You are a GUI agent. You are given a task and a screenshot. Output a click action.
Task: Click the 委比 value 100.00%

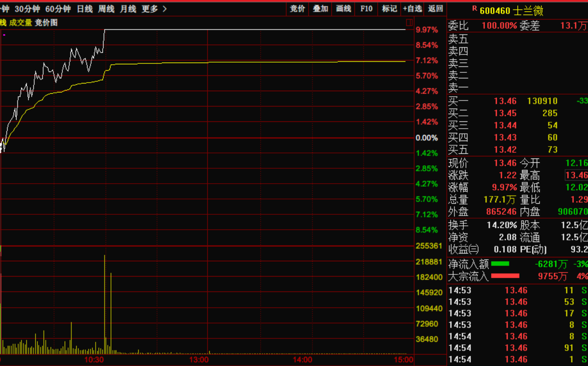click(x=499, y=26)
